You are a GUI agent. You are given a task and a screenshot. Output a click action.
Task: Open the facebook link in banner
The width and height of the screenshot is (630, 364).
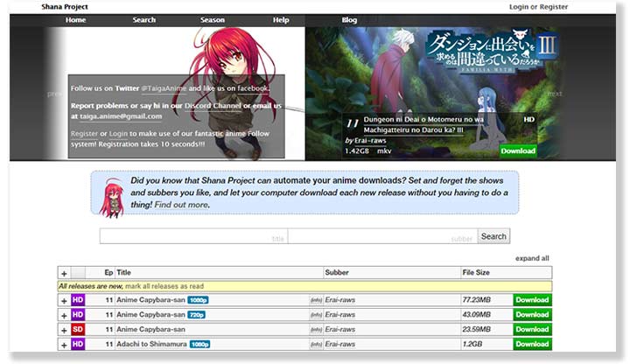tap(253, 88)
